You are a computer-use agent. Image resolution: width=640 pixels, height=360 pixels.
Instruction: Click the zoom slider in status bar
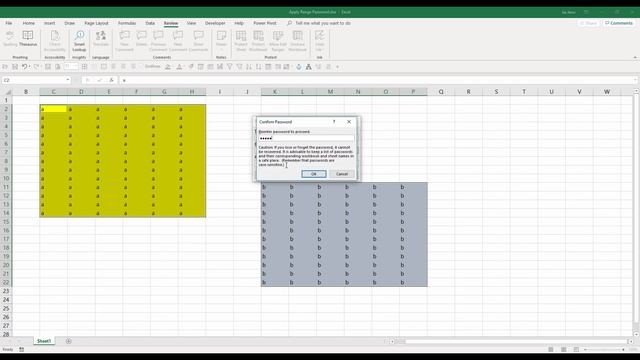(x=604, y=349)
